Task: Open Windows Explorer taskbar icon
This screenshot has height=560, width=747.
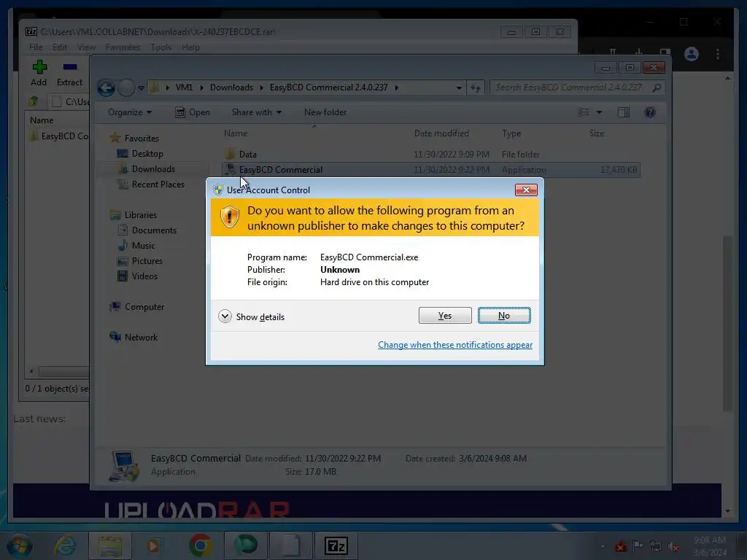Action: pos(110,545)
